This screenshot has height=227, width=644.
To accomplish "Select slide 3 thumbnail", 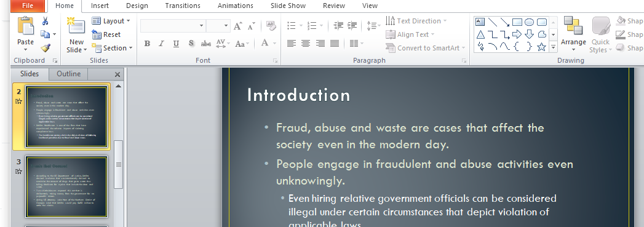I will pos(66,186).
